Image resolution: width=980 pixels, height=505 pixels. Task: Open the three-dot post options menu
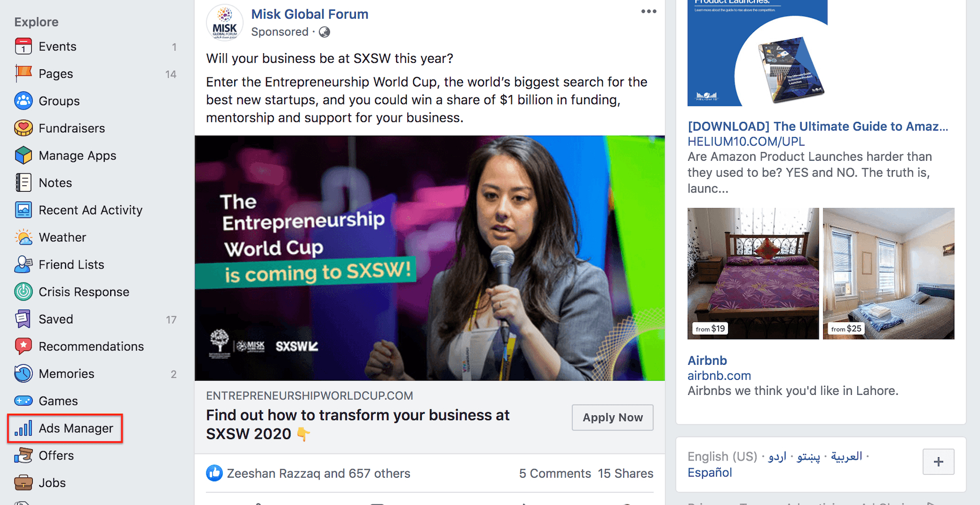coord(648,11)
